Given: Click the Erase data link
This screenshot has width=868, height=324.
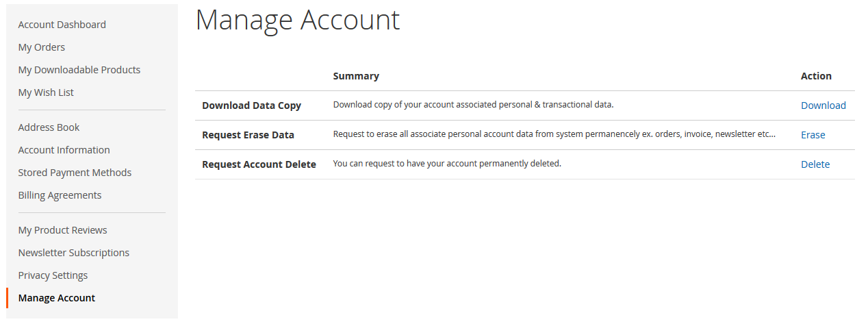Looking at the screenshot, I should click(813, 135).
